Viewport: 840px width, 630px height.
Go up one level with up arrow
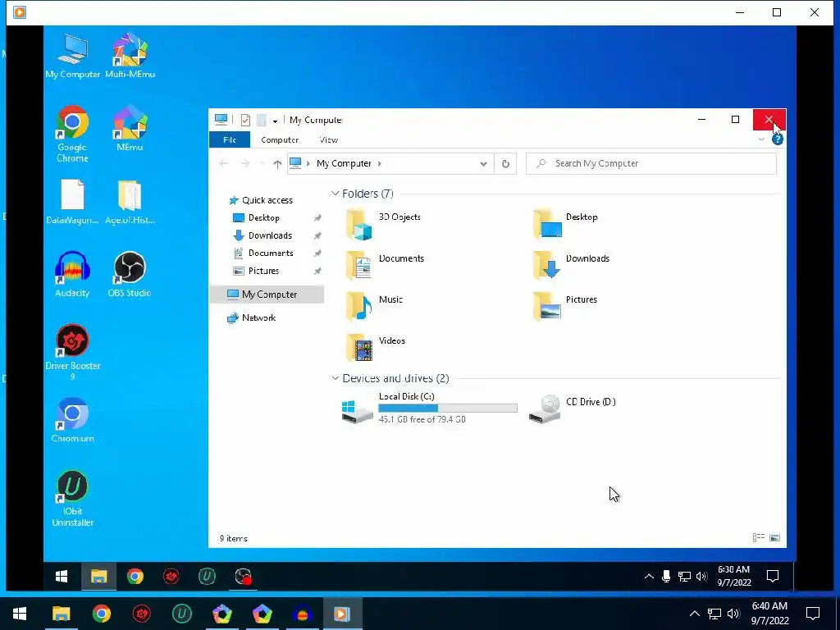[x=277, y=164]
